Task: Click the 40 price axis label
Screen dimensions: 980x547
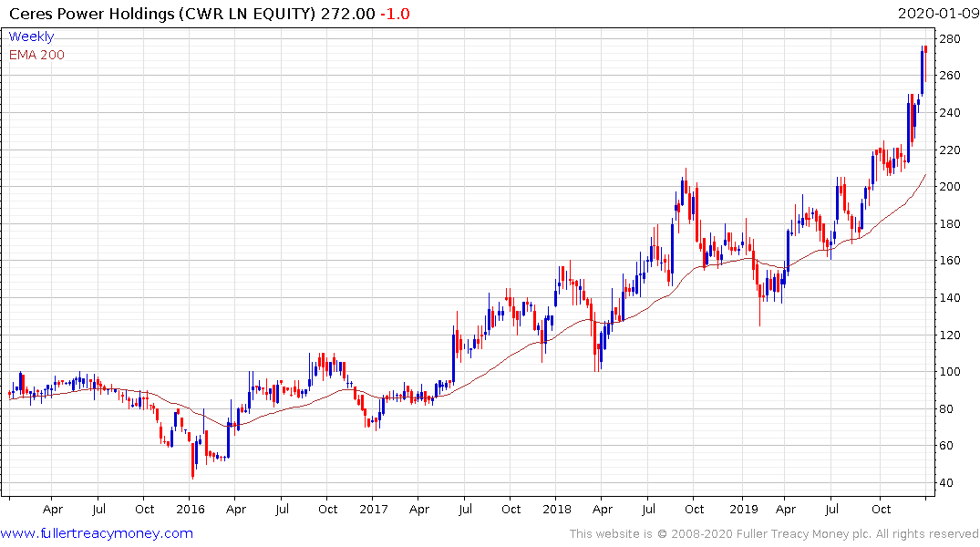Action: tap(946, 482)
